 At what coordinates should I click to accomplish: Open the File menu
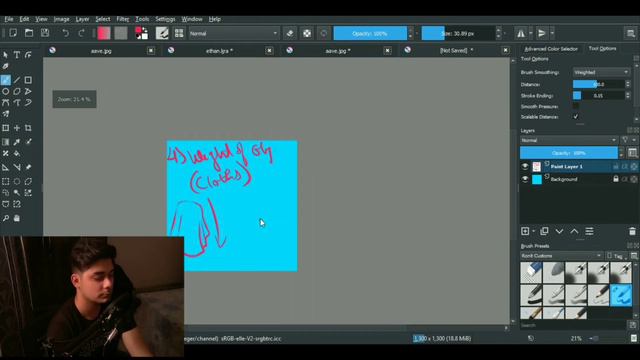[9, 19]
